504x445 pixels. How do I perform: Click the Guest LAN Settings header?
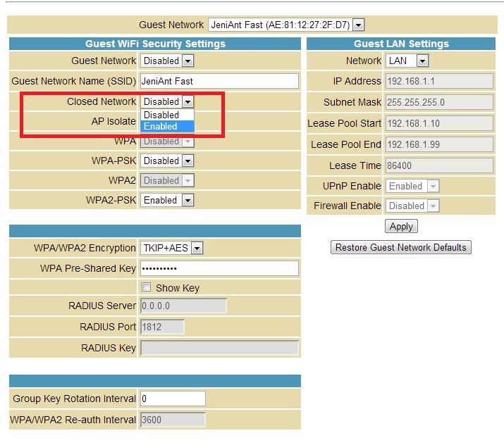click(x=401, y=44)
